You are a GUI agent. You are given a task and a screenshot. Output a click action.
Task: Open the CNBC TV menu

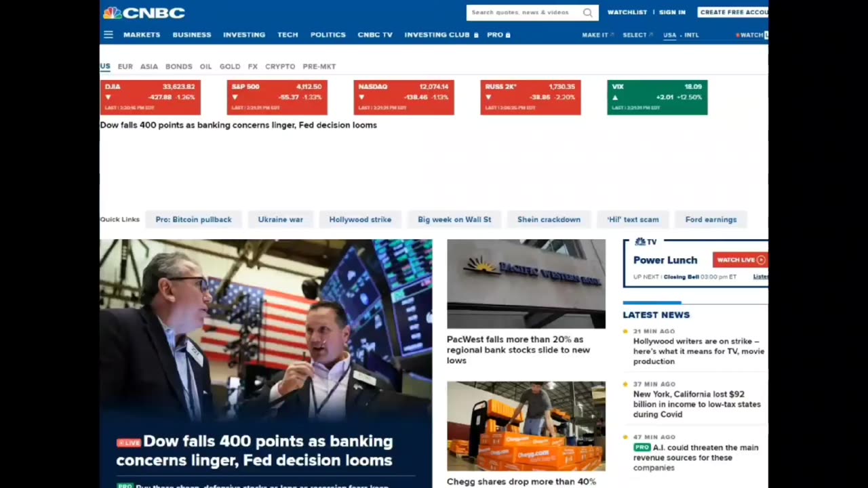(x=375, y=35)
